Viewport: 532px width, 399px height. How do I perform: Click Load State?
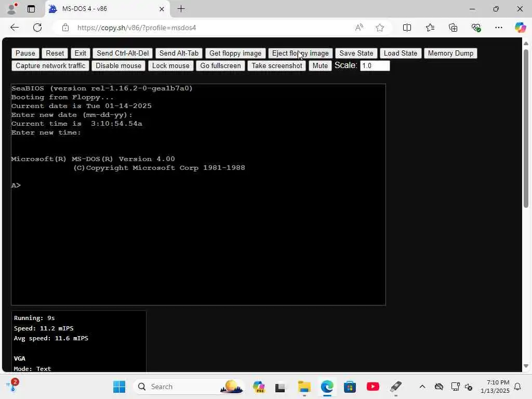click(x=401, y=54)
